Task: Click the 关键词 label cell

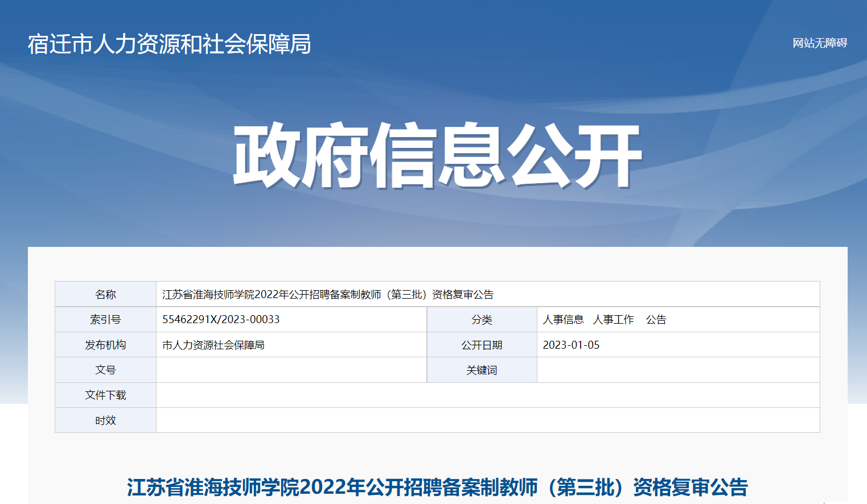Action: pos(482,370)
